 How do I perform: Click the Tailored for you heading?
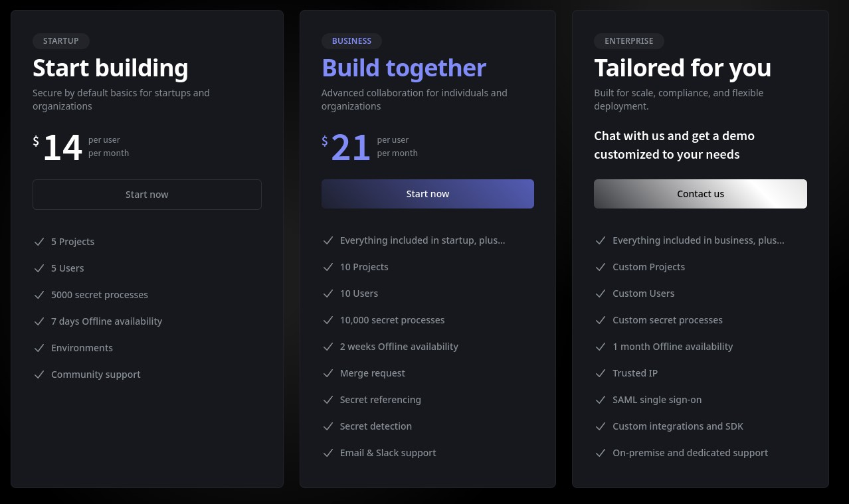(x=682, y=68)
